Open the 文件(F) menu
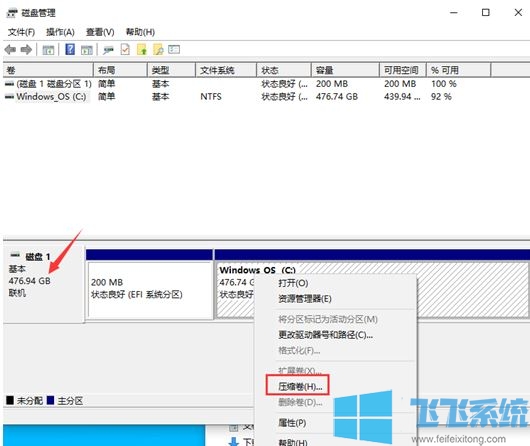The image size is (530, 446). click(21, 32)
